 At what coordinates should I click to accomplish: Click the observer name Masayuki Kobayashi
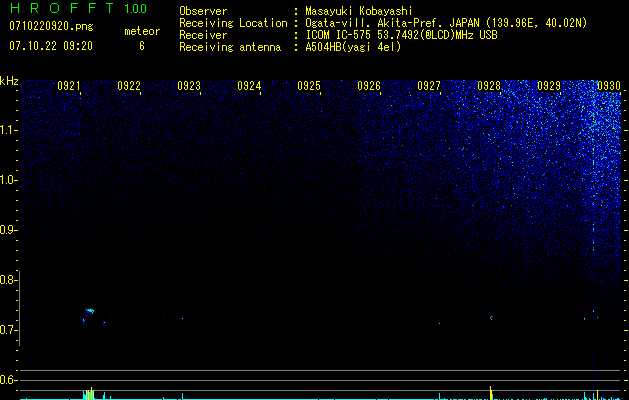click(359, 11)
